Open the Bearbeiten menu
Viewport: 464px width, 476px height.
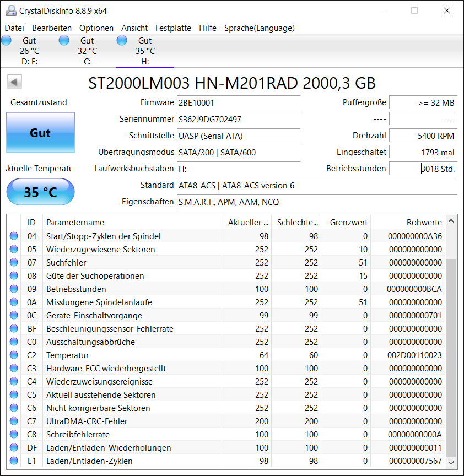(x=52, y=28)
